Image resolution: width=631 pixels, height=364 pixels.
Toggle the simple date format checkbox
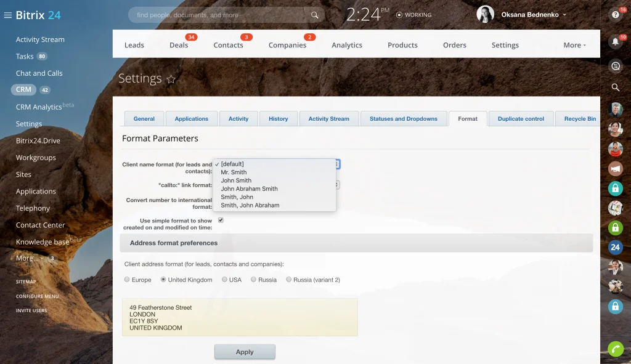pos(221,220)
